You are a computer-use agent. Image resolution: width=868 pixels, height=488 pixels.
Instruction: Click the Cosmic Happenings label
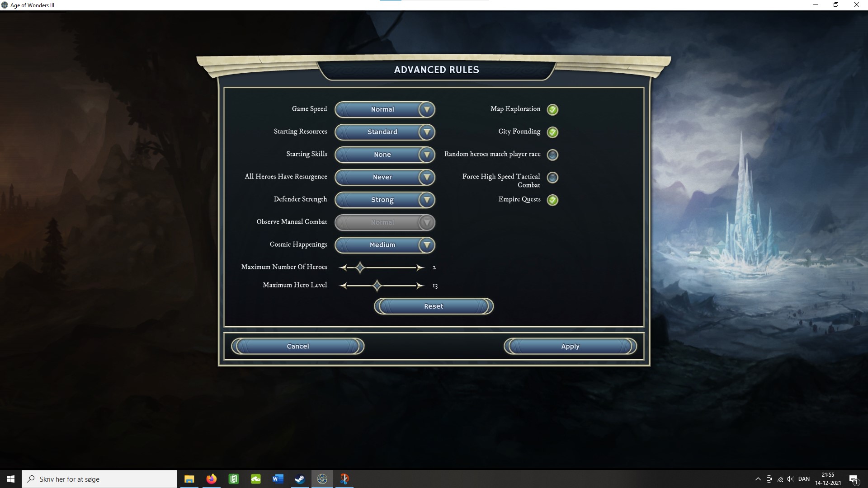click(x=298, y=244)
